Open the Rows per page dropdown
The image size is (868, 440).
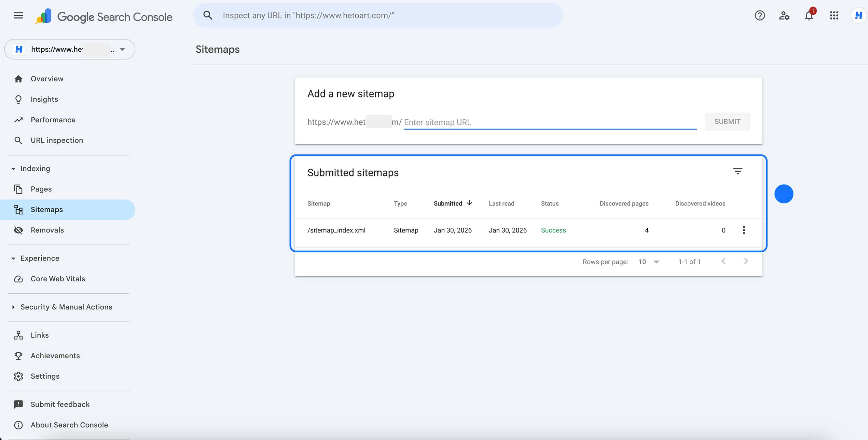click(648, 262)
